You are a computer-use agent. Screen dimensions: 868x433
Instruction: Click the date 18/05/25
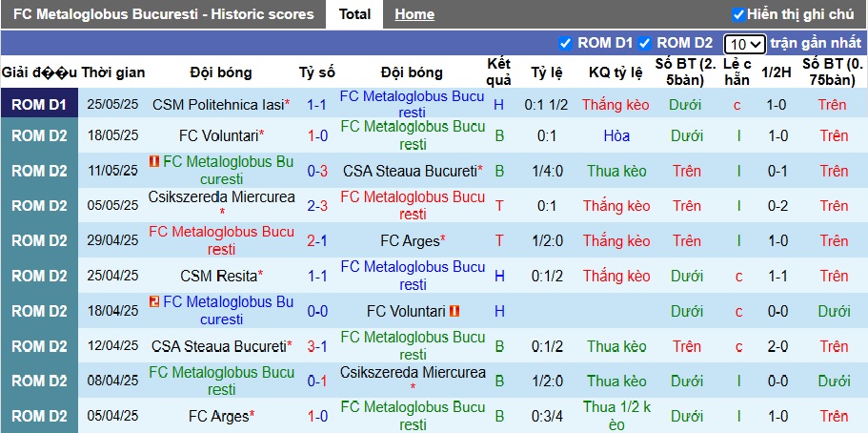pos(113,135)
